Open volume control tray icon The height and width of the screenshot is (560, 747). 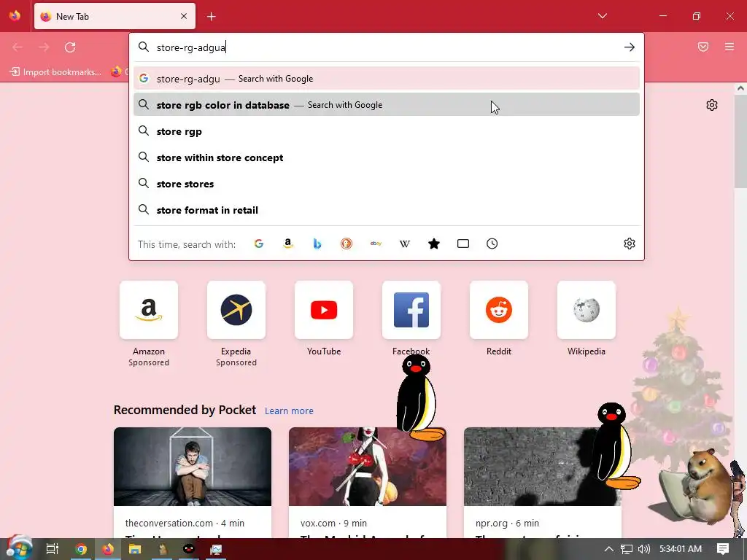[x=643, y=549]
